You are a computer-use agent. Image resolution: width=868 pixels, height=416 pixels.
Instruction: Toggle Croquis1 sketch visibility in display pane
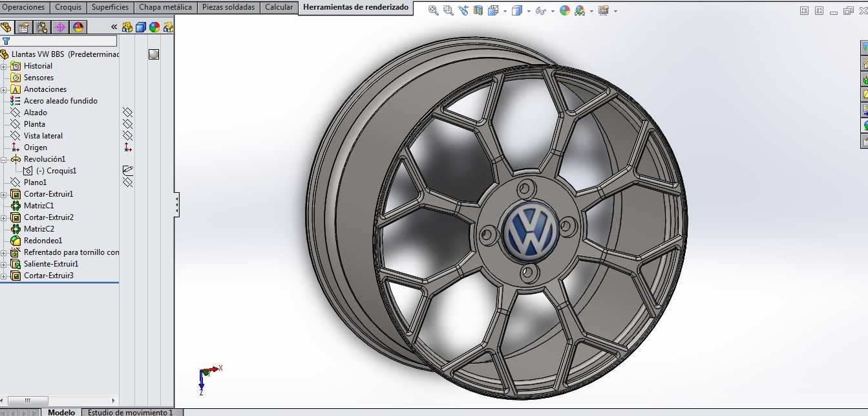(x=127, y=170)
